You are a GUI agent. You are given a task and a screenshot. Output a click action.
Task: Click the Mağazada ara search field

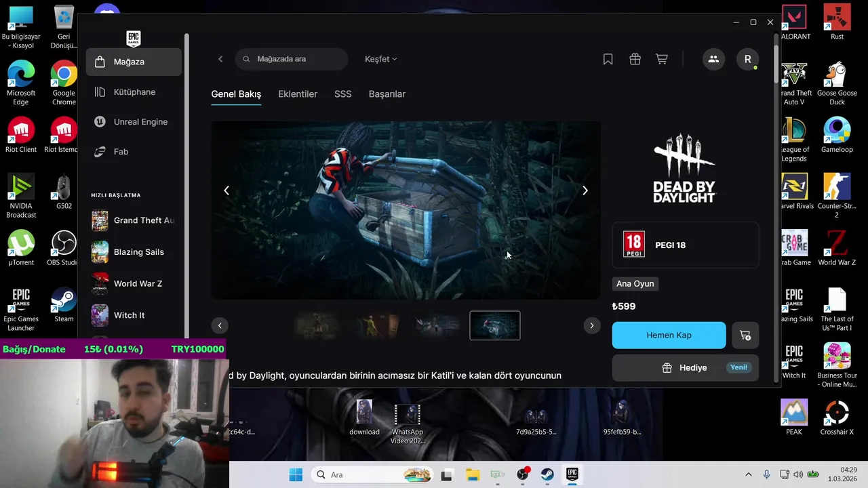(292, 59)
